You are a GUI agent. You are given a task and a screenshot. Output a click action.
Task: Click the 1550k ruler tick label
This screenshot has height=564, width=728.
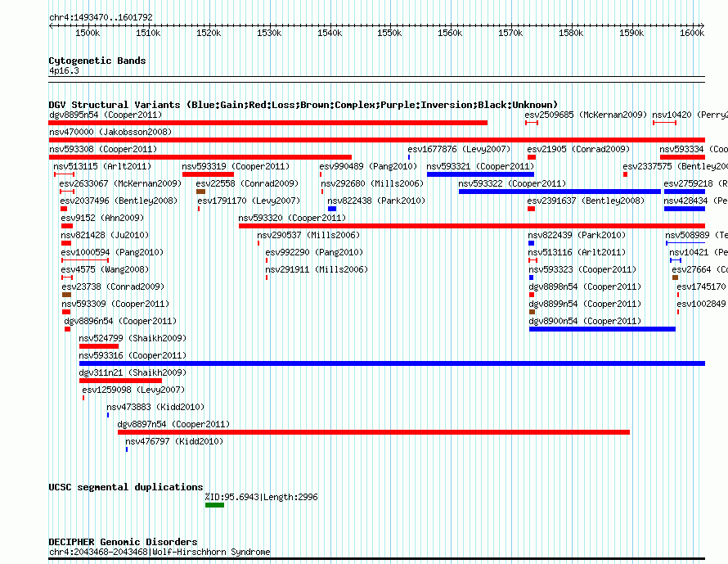[x=389, y=33]
